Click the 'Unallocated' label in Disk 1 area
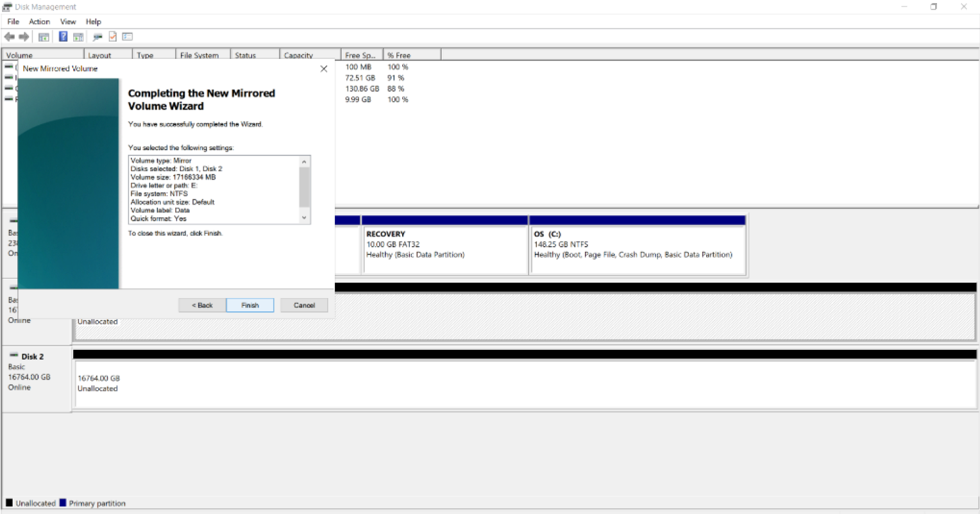980x514 pixels. [x=97, y=322]
